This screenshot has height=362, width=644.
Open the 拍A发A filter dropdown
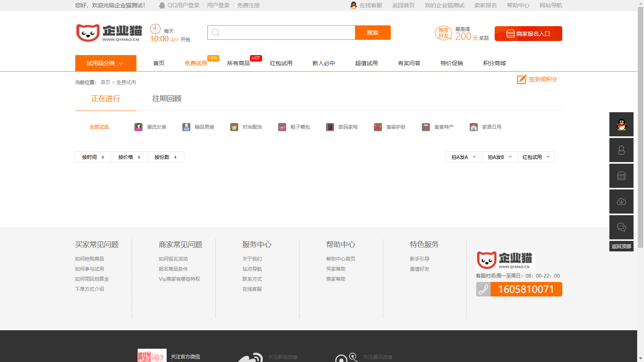click(464, 157)
